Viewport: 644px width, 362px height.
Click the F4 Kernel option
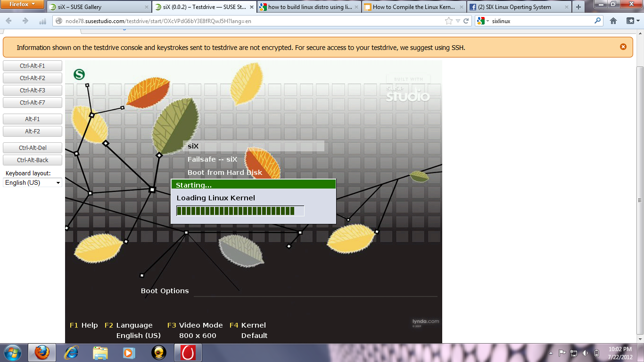pyautogui.click(x=248, y=325)
